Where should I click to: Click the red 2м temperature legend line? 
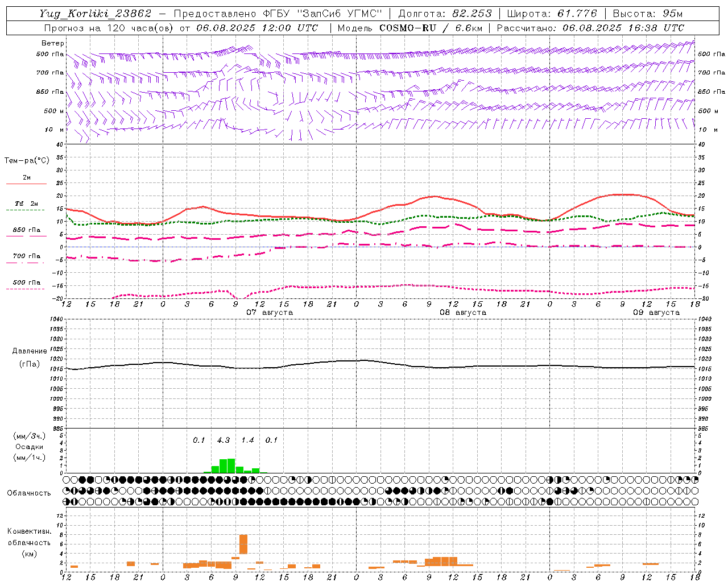(x=26, y=184)
